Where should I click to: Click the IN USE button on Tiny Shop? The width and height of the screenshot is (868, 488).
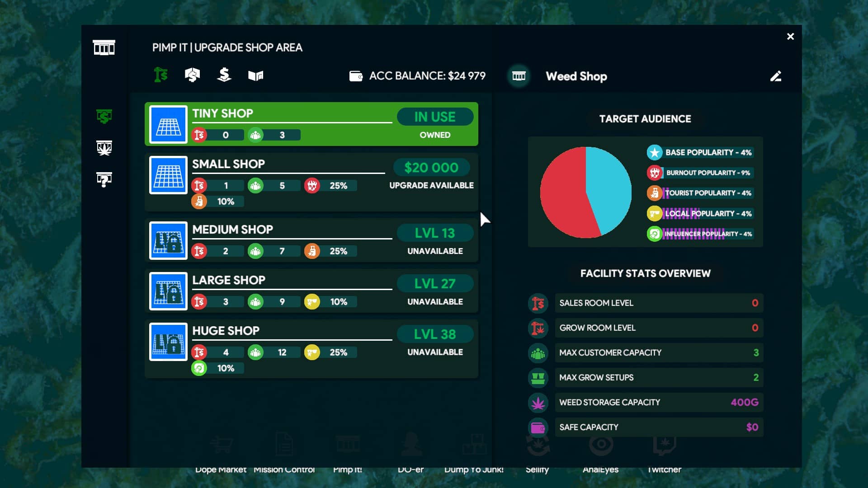pyautogui.click(x=435, y=117)
